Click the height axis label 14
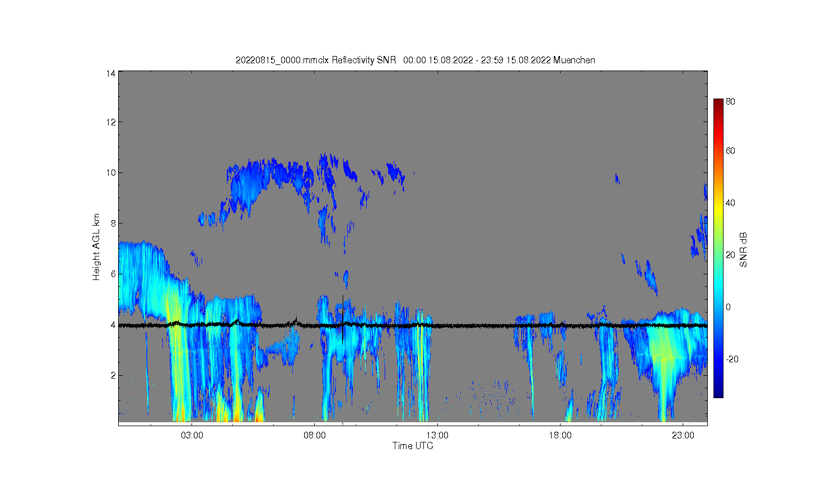The width and height of the screenshot is (840, 504). pyautogui.click(x=111, y=73)
